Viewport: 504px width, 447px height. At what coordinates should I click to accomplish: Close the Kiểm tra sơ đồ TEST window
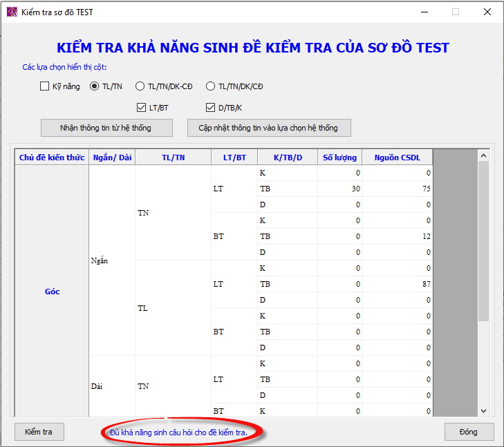pyautogui.click(x=487, y=12)
